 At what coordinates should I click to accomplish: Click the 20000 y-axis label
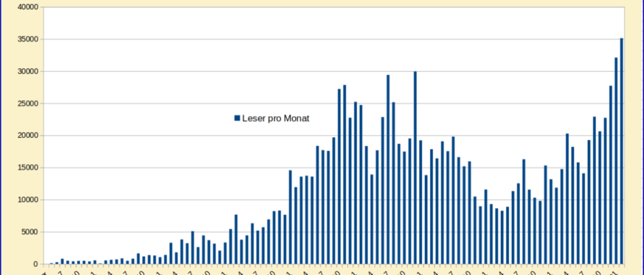(x=26, y=136)
